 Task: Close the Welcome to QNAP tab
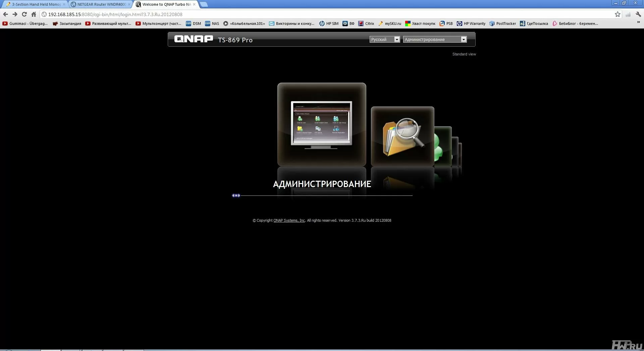[194, 4]
